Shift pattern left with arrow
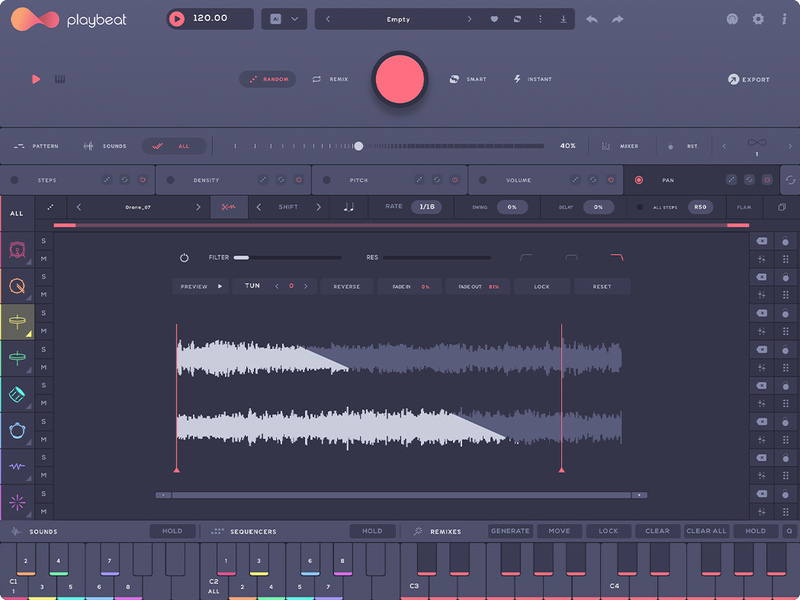 259,207
